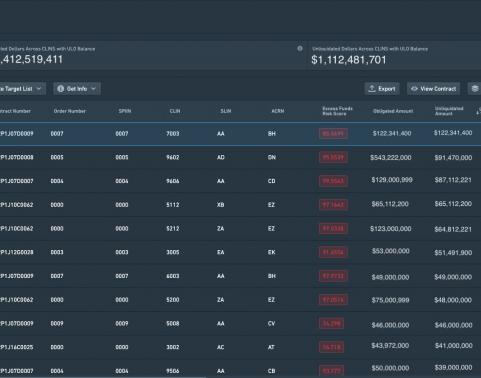481x378 pixels.
Task: Sort by the SPIIN column header
Action: [x=125, y=111]
